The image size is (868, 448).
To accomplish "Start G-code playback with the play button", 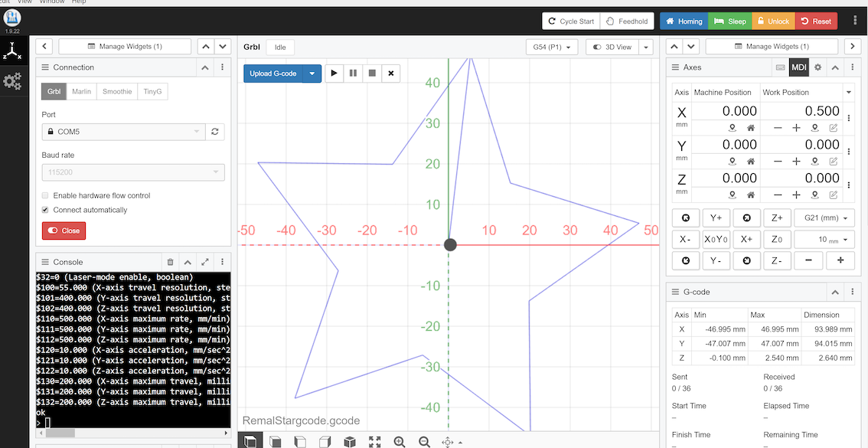I will click(334, 73).
